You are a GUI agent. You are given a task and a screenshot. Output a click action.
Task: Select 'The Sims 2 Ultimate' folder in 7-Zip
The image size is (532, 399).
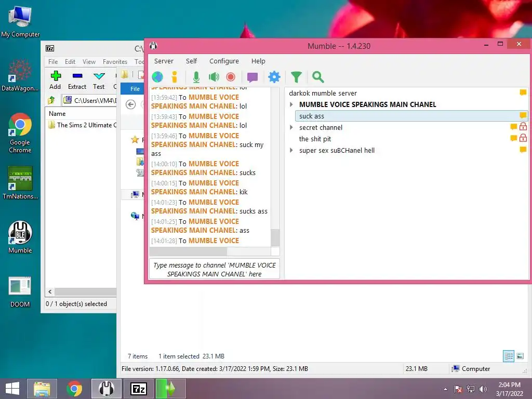click(83, 125)
